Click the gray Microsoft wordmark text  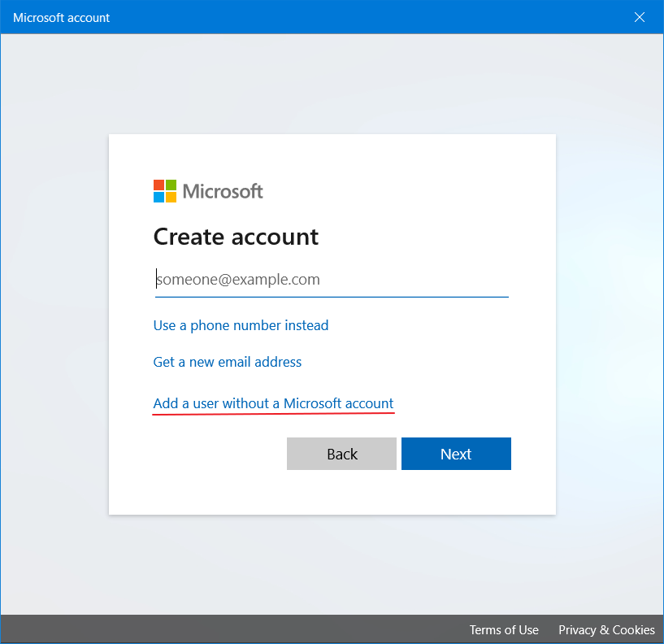click(x=223, y=191)
